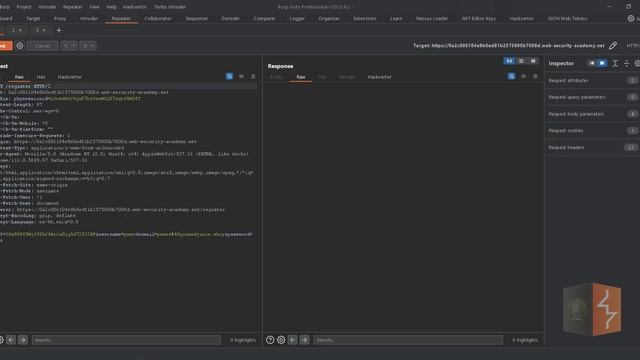Viewport: 640px width, 360px height.
Task: Switch to the Organizer tab
Action: coord(329,19)
